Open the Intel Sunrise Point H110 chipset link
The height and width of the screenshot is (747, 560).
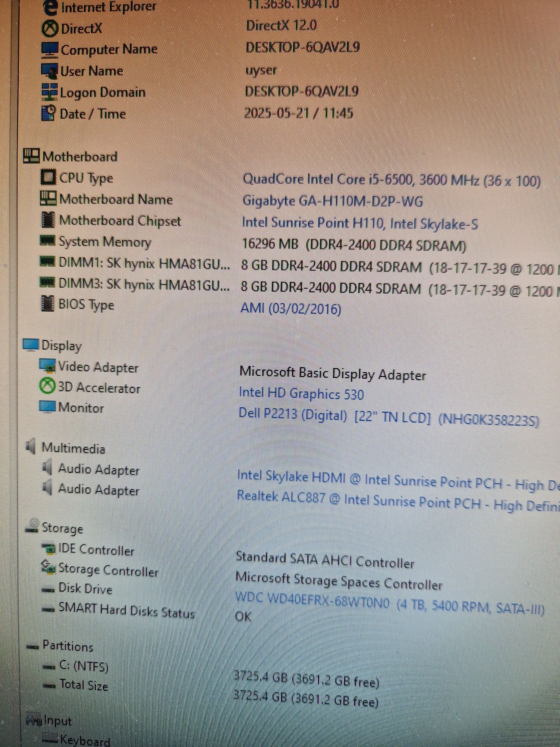360,223
